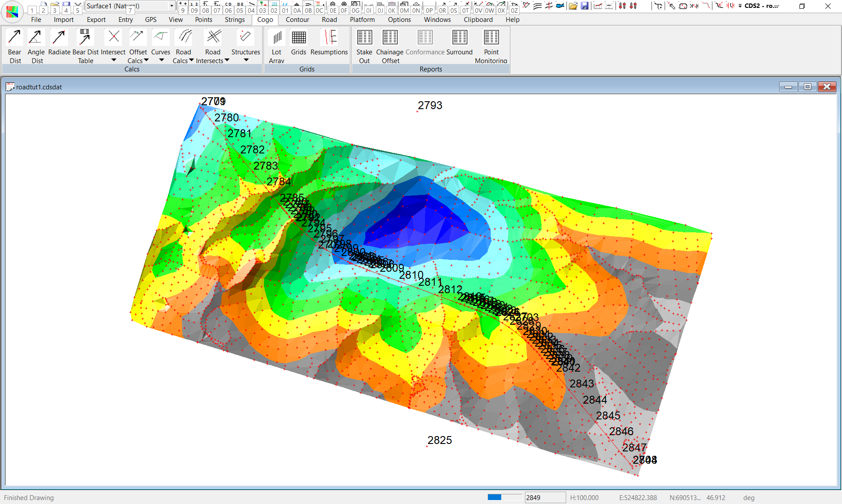Switch to the Contour ribbon tab

pos(297,20)
